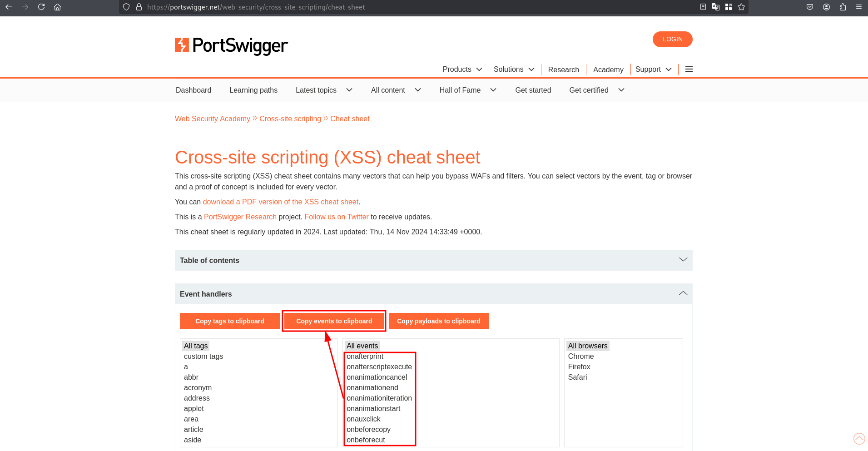868x451 pixels.
Task: Select the Research menu item
Action: [563, 69]
